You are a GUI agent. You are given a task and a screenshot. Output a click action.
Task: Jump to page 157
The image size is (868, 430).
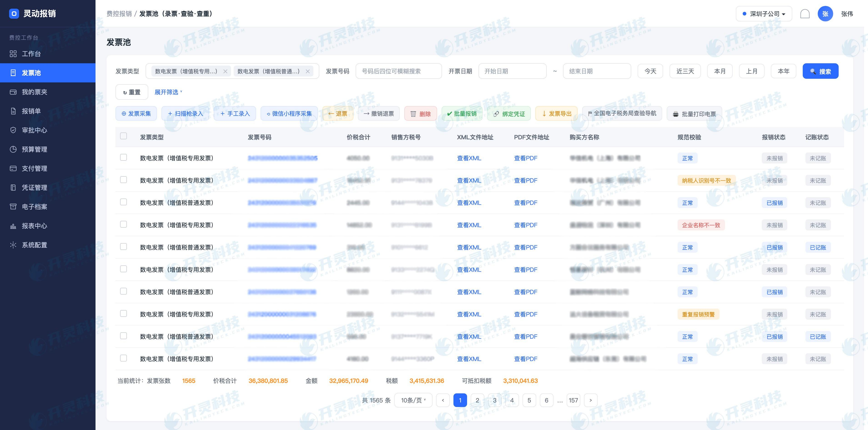coord(573,400)
